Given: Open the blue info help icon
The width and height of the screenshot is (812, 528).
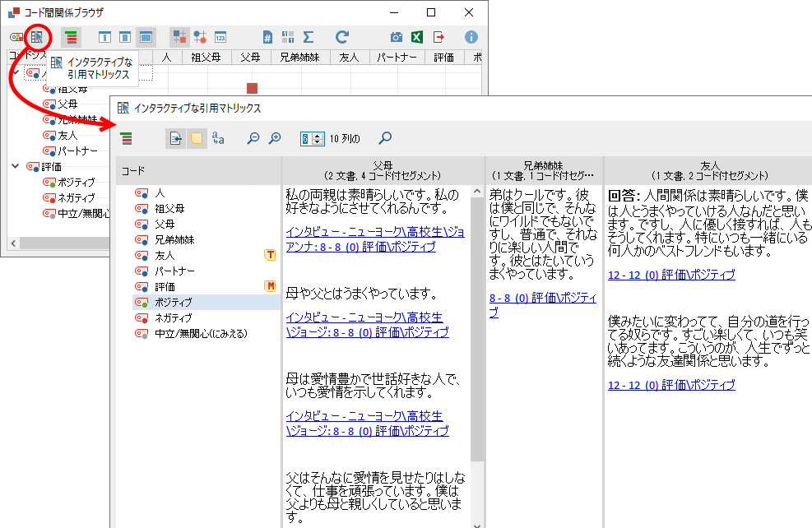Looking at the screenshot, I should click(471, 37).
